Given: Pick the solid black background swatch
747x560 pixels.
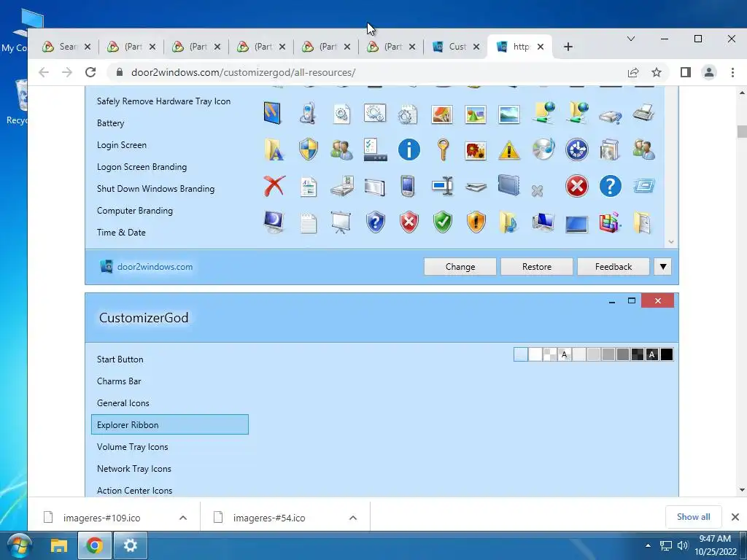Looking at the screenshot, I should click(x=667, y=354).
